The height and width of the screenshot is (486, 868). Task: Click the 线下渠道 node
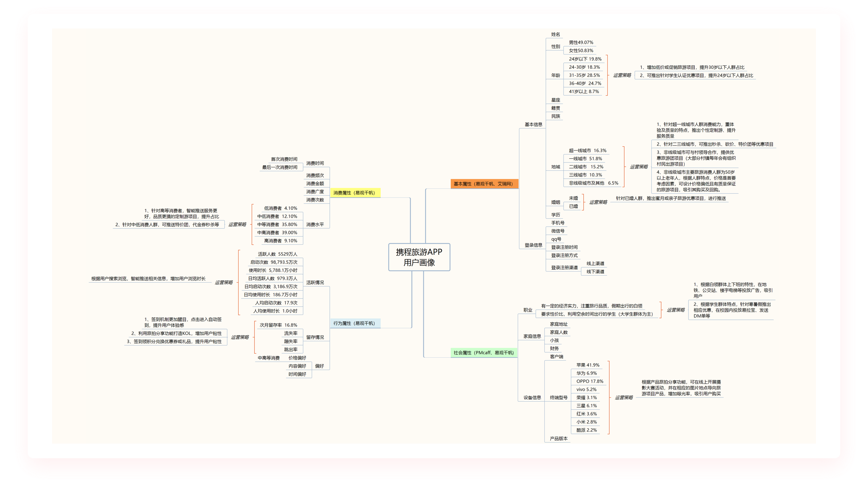(x=595, y=271)
